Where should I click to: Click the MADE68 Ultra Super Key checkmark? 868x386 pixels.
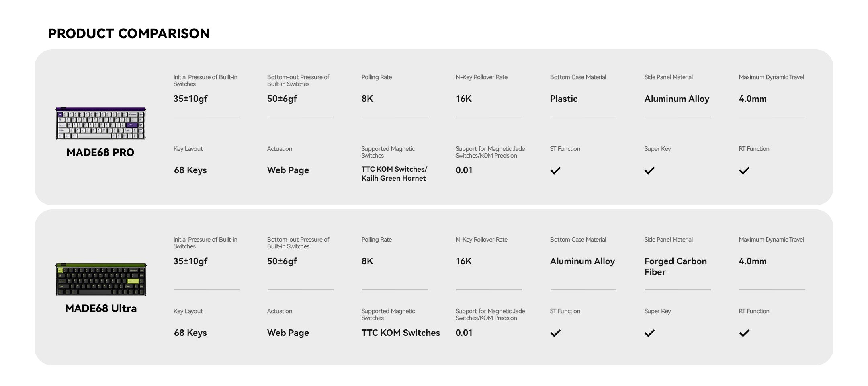click(x=649, y=333)
